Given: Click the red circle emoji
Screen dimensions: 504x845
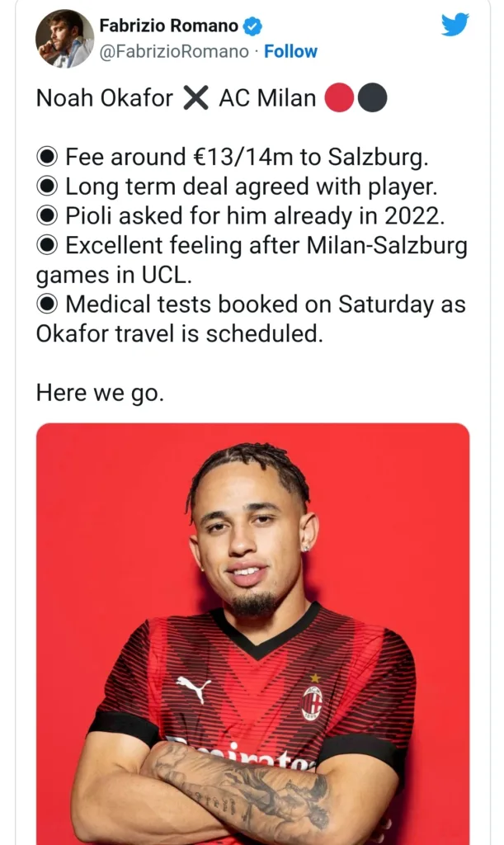Looking at the screenshot, I should pyautogui.click(x=339, y=98).
